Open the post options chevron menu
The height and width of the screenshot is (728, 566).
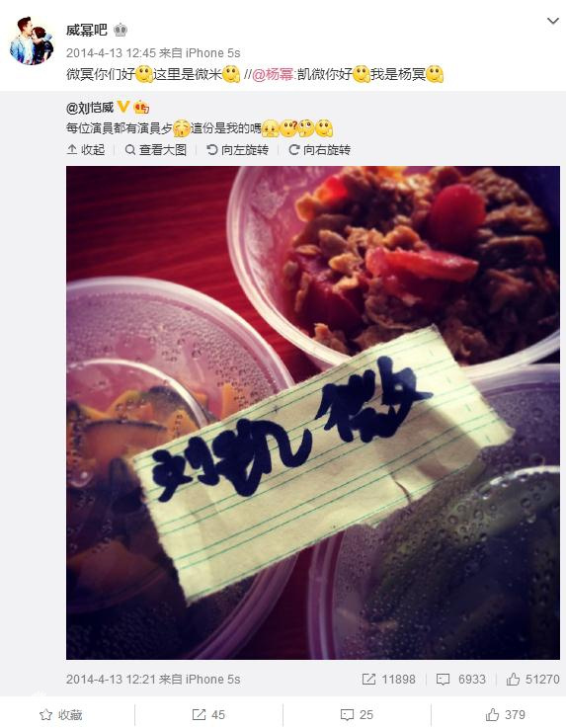point(552,21)
